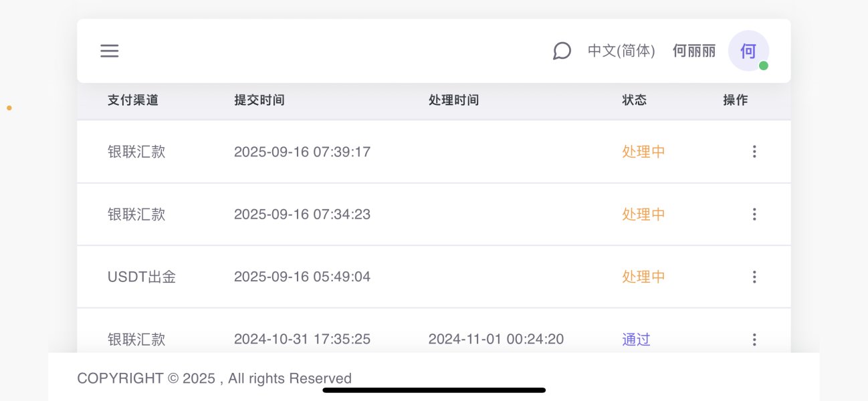The width and height of the screenshot is (868, 401).
Task: Select the USDT出金 payment channel cell
Action: click(x=142, y=277)
